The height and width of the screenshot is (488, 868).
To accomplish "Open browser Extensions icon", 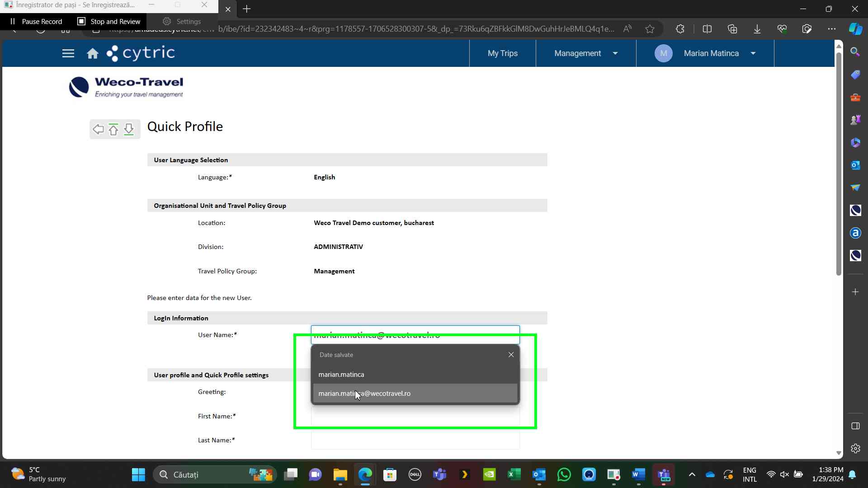I will click(680, 29).
